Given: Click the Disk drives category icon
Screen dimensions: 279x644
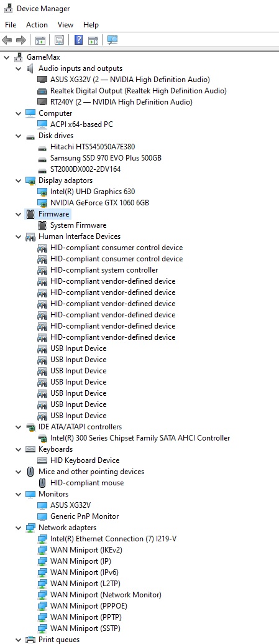Looking at the screenshot, I should point(30,136).
